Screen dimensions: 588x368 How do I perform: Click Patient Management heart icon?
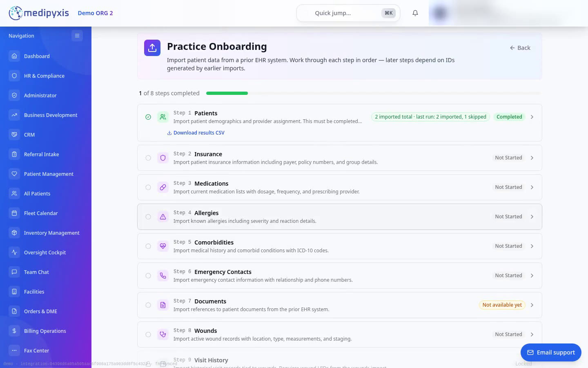(x=14, y=174)
